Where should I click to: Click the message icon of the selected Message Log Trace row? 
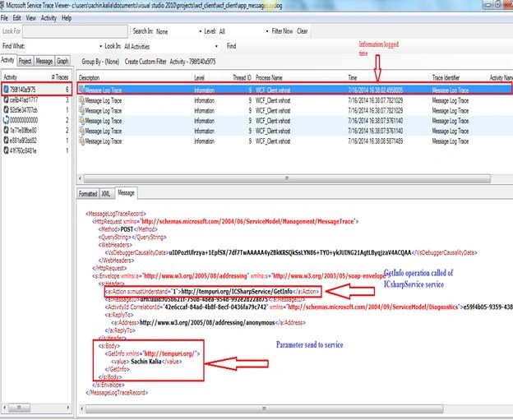[81, 90]
